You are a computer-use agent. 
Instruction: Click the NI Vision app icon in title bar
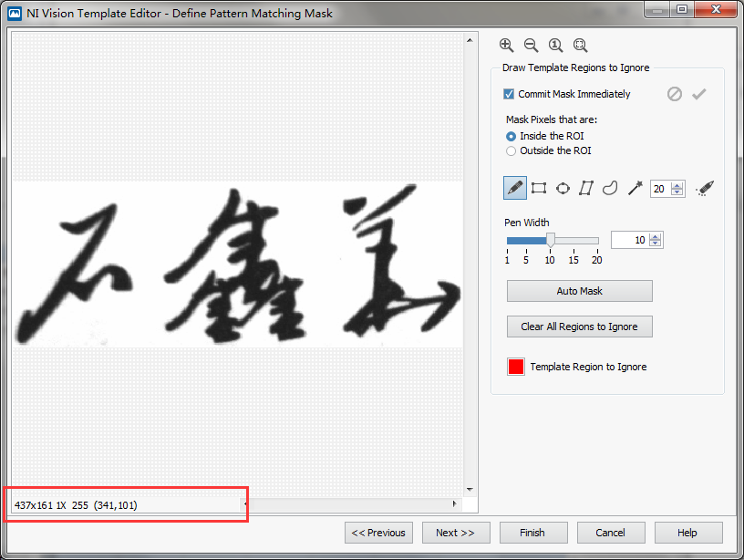pos(15,14)
